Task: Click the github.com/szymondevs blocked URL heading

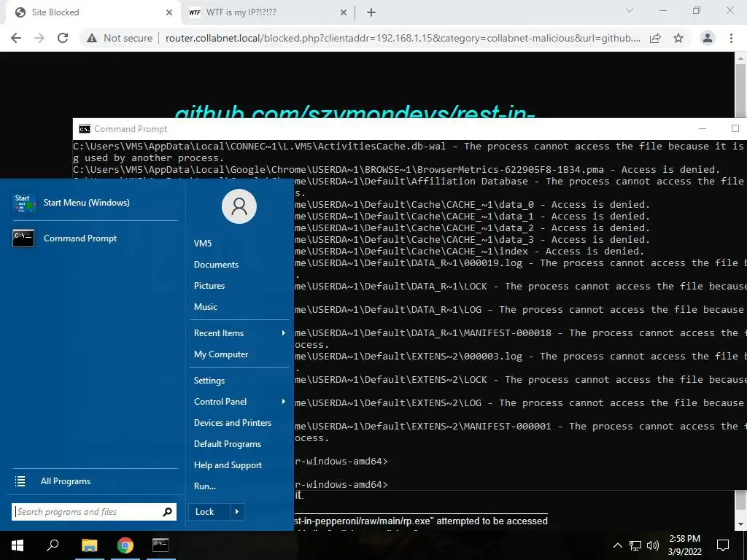Action: tap(355, 112)
